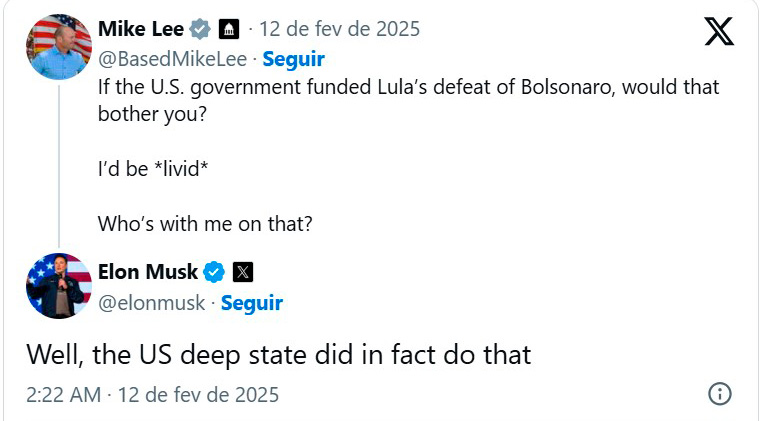Screen dimensions: 766x421
Task: Click Mike Lee's tweet about Lula and Bolsonaro
Action: click(408, 99)
